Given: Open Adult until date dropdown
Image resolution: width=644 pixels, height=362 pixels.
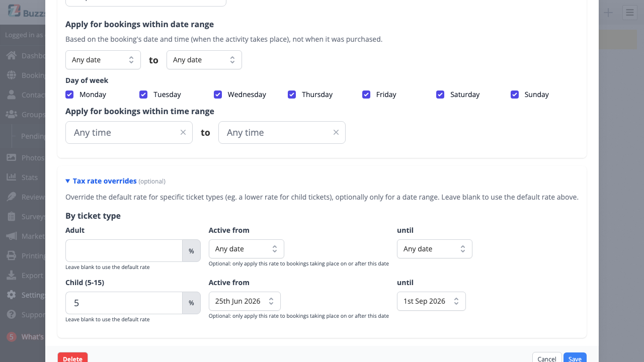Looking at the screenshot, I should coord(435,249).
